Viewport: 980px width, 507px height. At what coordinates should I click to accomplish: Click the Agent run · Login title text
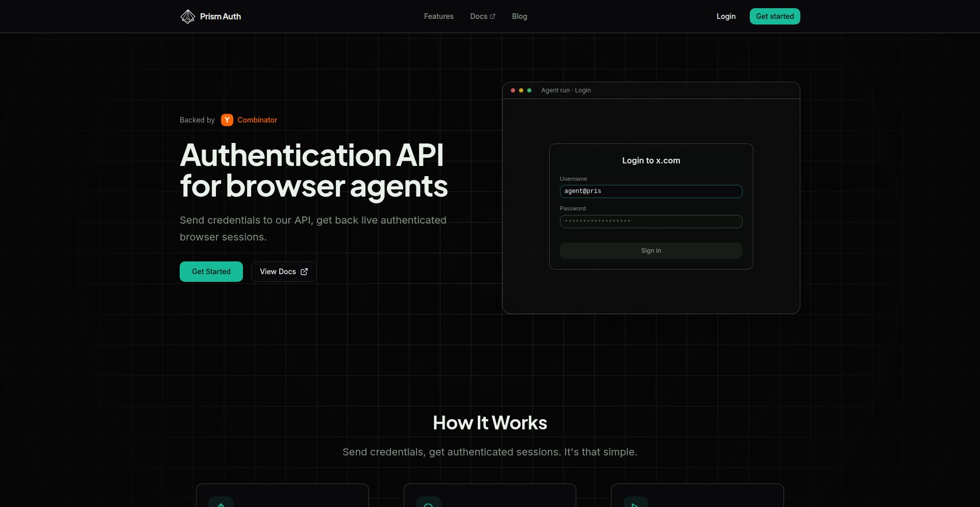point(566,90)
